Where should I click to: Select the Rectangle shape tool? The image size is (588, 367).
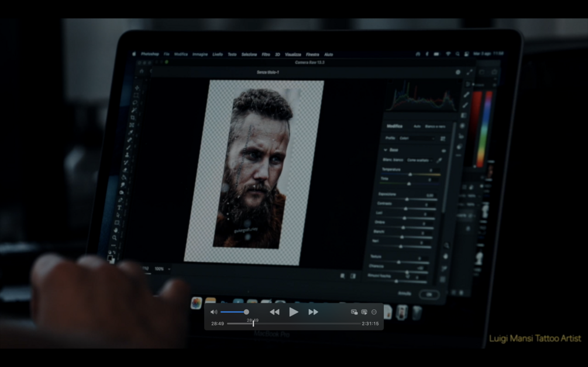117,223
